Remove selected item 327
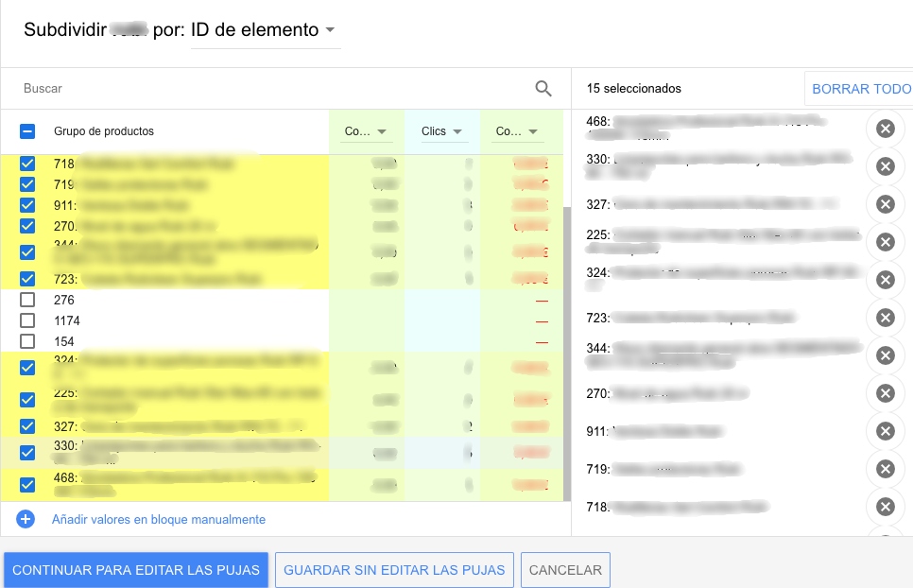The image size is (913, 588). (x=885, y=204)
